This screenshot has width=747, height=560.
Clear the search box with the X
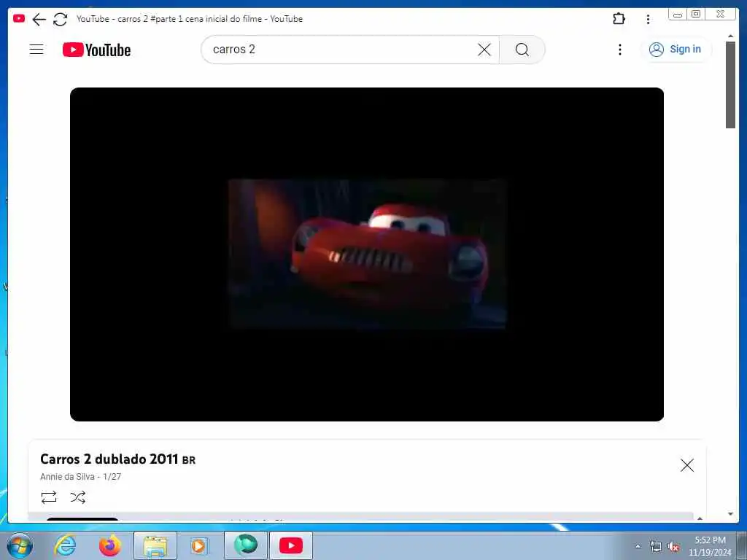(x=484, y=50)
